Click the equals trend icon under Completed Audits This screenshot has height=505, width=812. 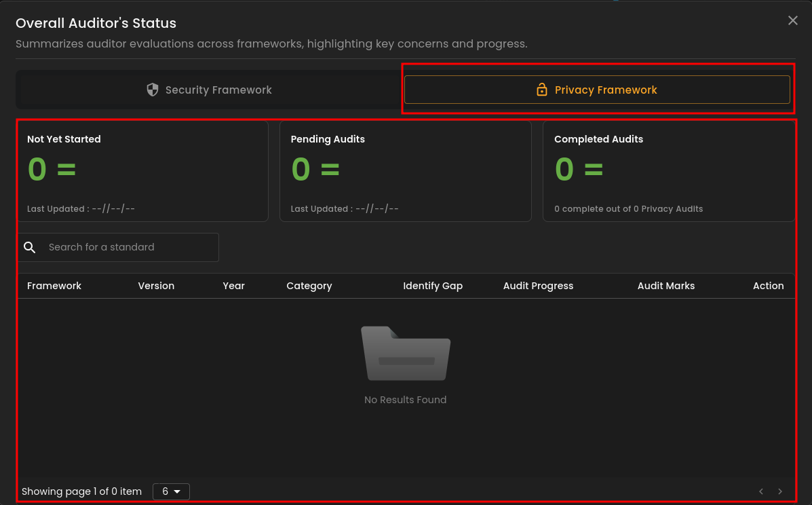tap(594, 169)
